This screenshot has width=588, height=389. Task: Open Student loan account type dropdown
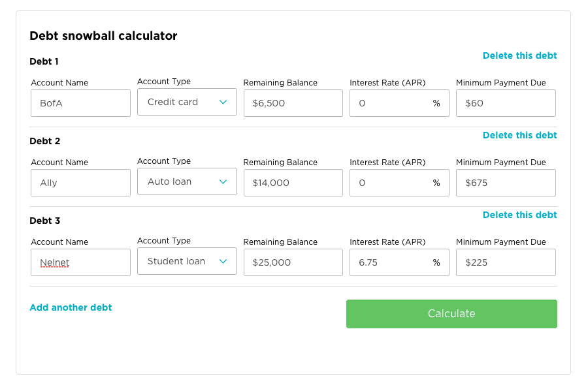[x=187, y=261]
